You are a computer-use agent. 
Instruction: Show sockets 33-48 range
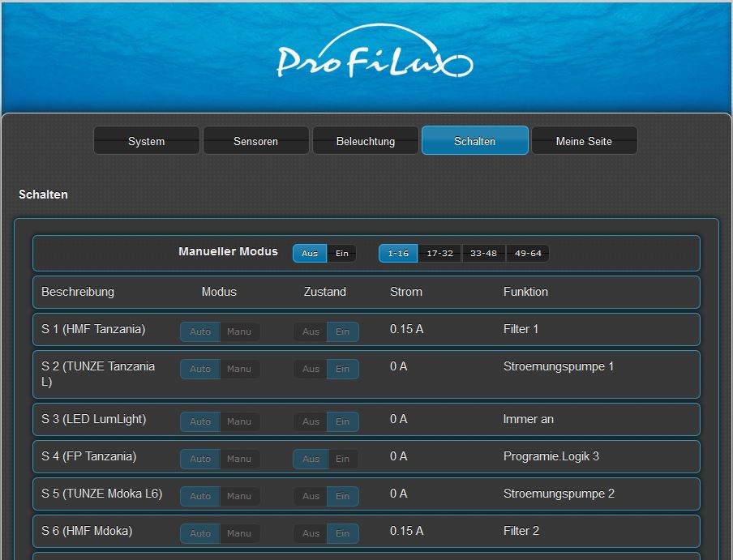click(x=483, y=254)
